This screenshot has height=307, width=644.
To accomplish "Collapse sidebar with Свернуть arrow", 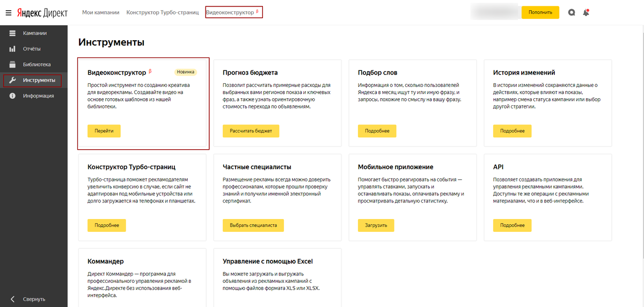I will pos(12,299).
